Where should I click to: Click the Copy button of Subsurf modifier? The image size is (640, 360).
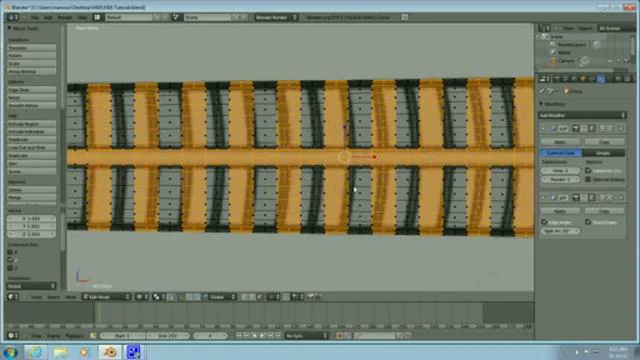(604, 142)
